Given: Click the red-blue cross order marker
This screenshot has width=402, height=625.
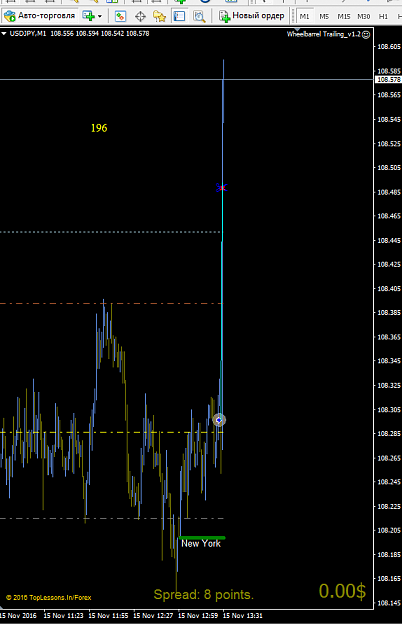Looking at the screenshot, I should coord(222,187).
